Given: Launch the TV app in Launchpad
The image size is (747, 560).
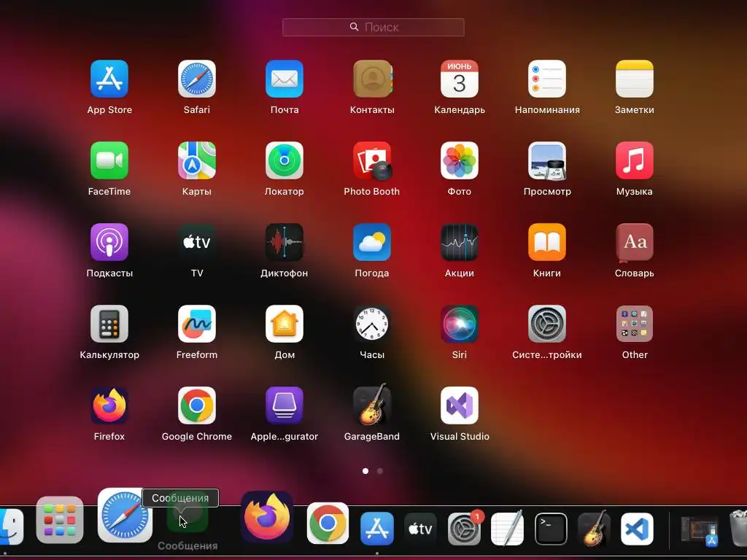Looking at the screenshot, I should click(x=197, y=242).
